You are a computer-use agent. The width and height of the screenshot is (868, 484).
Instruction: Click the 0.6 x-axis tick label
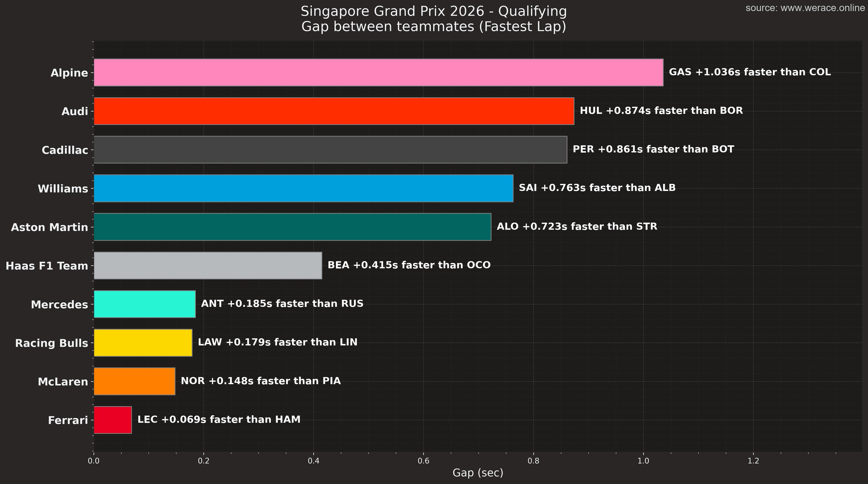424,461
